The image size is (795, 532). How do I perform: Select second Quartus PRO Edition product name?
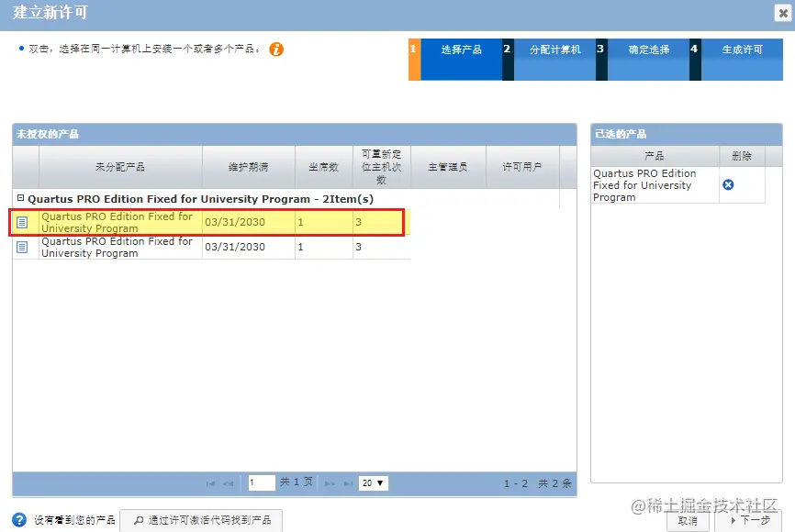coord(118,247)
